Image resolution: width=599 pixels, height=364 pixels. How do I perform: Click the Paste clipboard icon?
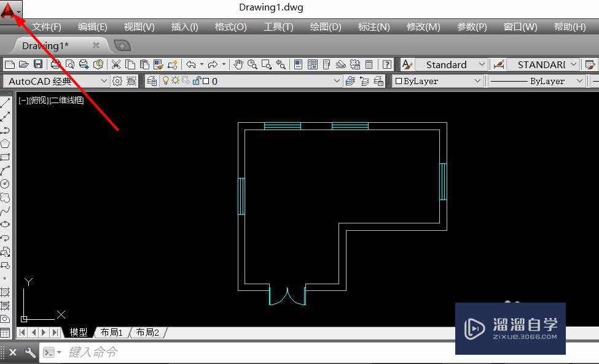click(144, 64)
